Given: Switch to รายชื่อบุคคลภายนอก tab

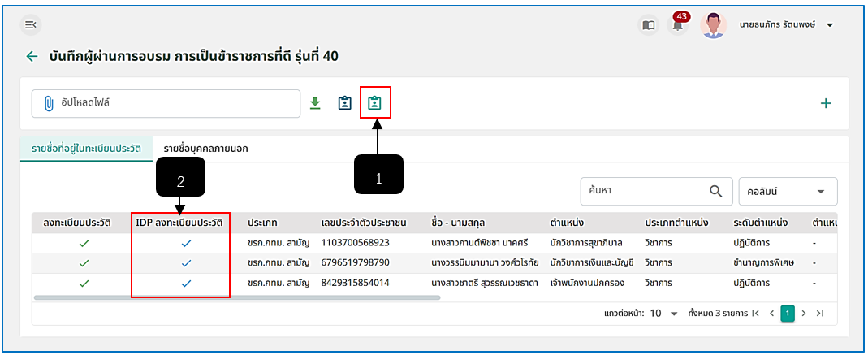Looking at the screenshot, I should [205, 149].
